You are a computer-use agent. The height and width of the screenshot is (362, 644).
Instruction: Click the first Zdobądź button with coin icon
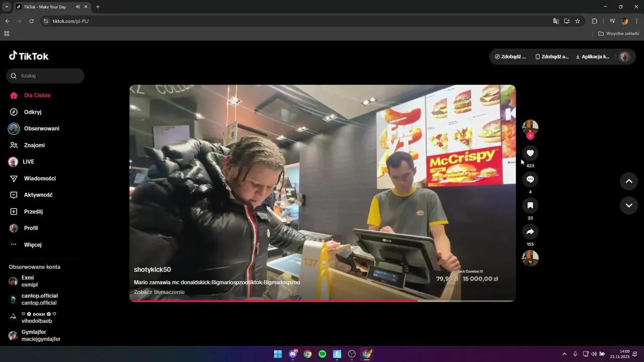point(510,57)
